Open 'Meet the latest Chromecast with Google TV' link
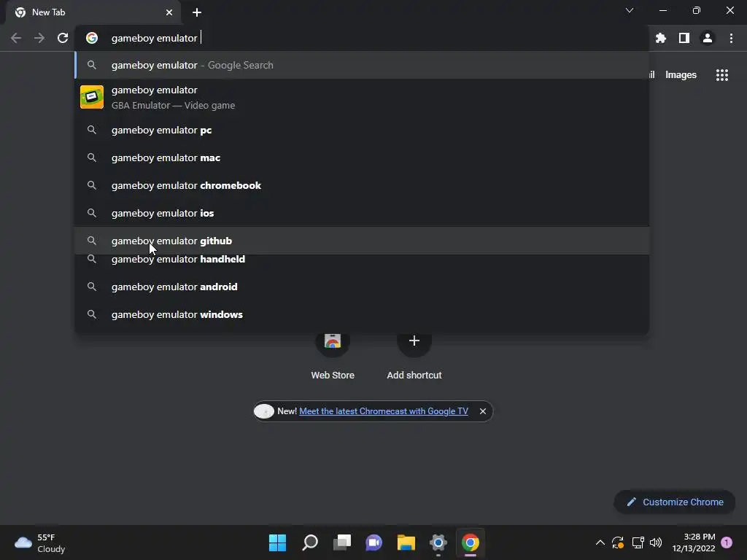Screen dimensions: 747x560 384,411
